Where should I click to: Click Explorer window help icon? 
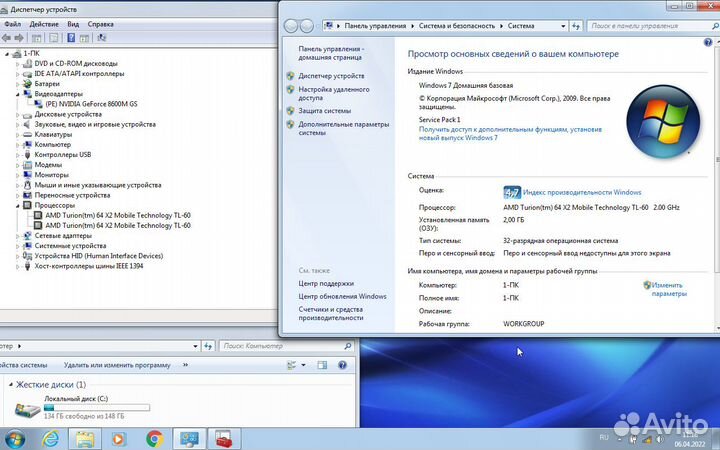pyautogui.click(x=342, y=365)
